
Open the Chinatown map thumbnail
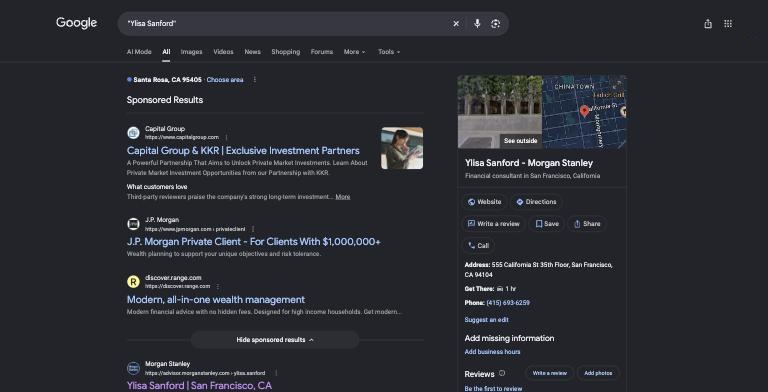(584, 112)
